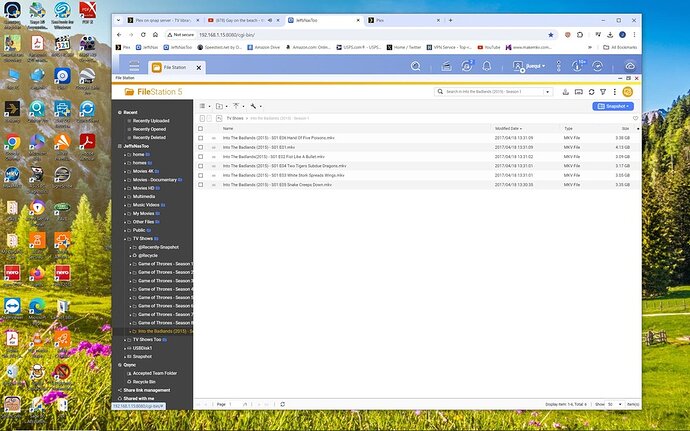Click the orange circular File Station icon

(628, 92)
